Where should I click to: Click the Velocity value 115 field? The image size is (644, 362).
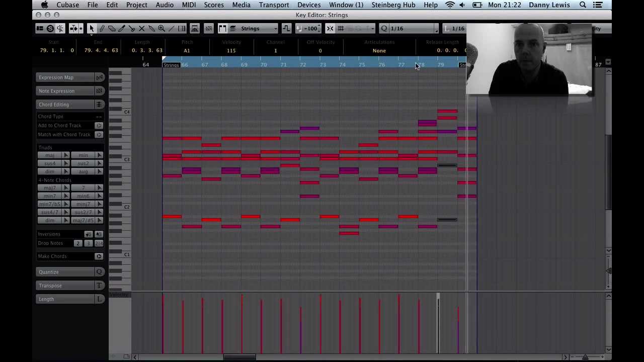tap(231, 51)
